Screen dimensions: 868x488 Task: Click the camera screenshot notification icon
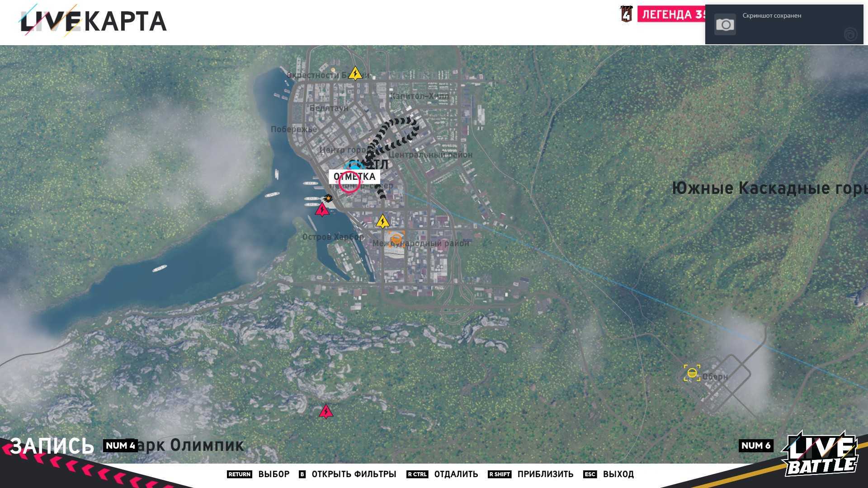click(x=725, y=24)
